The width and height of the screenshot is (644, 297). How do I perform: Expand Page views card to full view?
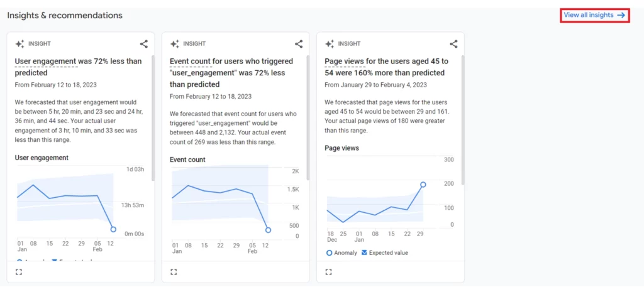click(328, 272)
